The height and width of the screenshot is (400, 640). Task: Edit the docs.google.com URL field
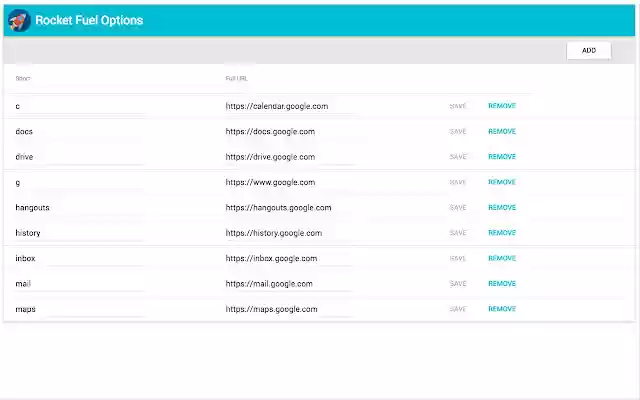tap(290, 131)
